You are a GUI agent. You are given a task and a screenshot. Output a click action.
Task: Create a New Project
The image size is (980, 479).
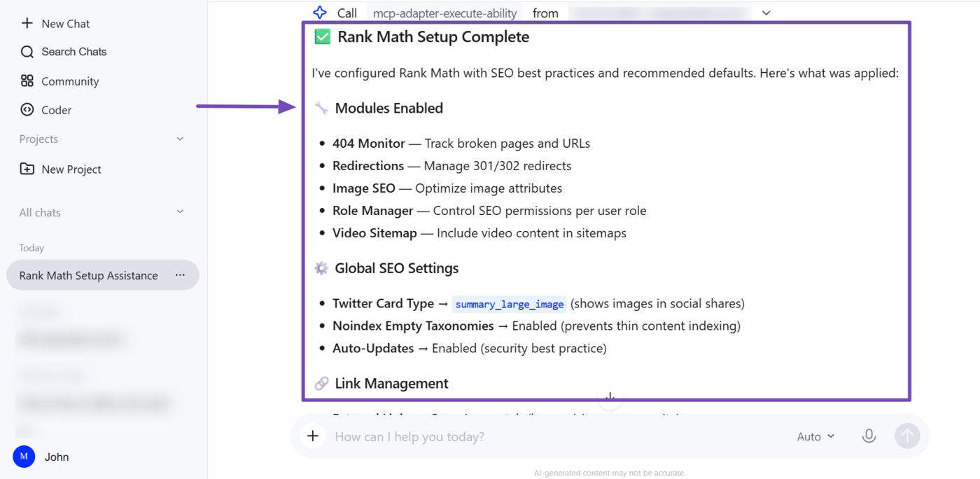coord(61,169)
